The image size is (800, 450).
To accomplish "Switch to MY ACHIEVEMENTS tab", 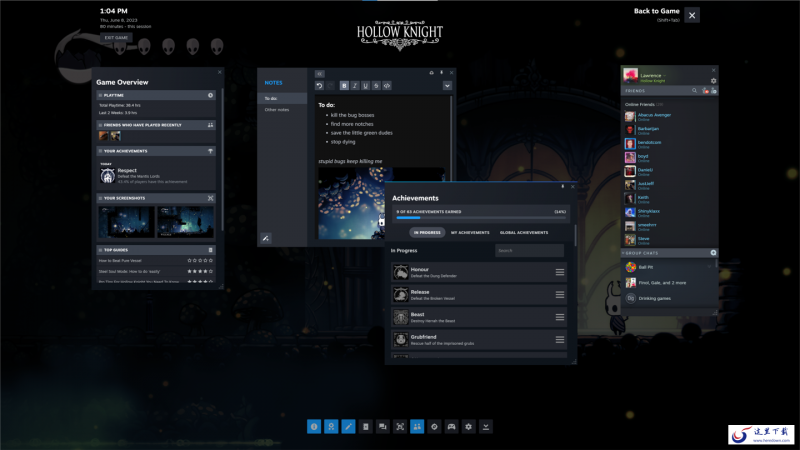I will tap(470, 233).
